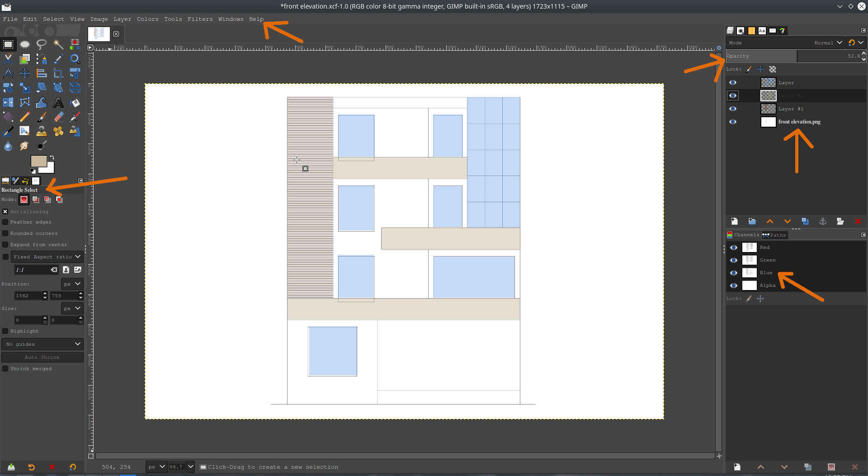Select the Text tool
Image resolution: width=868 pixels, height=476 pixels.
[x=58, y=102]
